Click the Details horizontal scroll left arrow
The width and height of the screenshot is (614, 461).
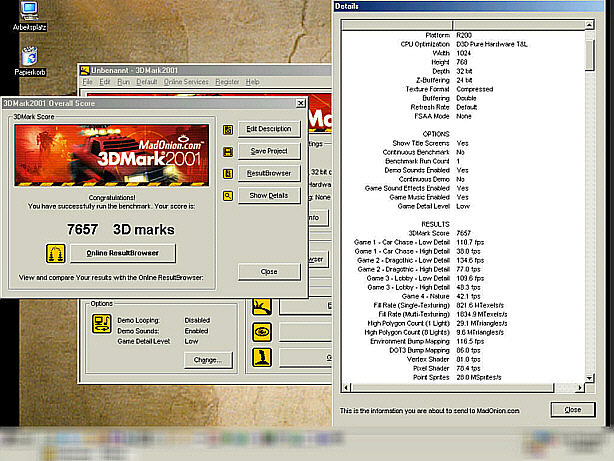click(x=346, y=388)
